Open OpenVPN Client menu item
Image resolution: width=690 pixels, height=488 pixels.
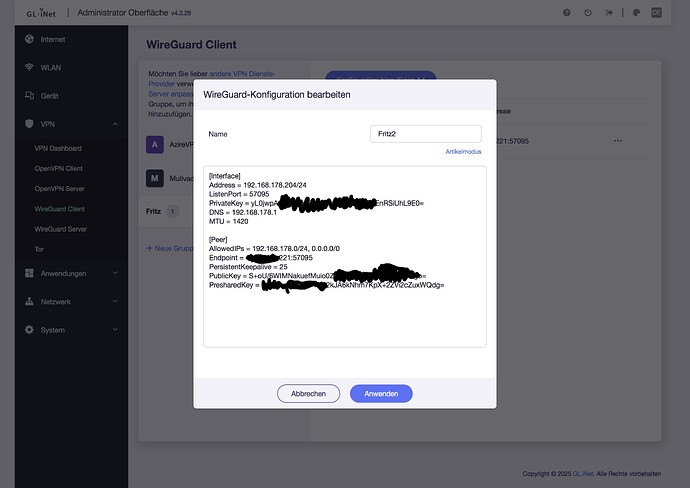tap(59, 169)
